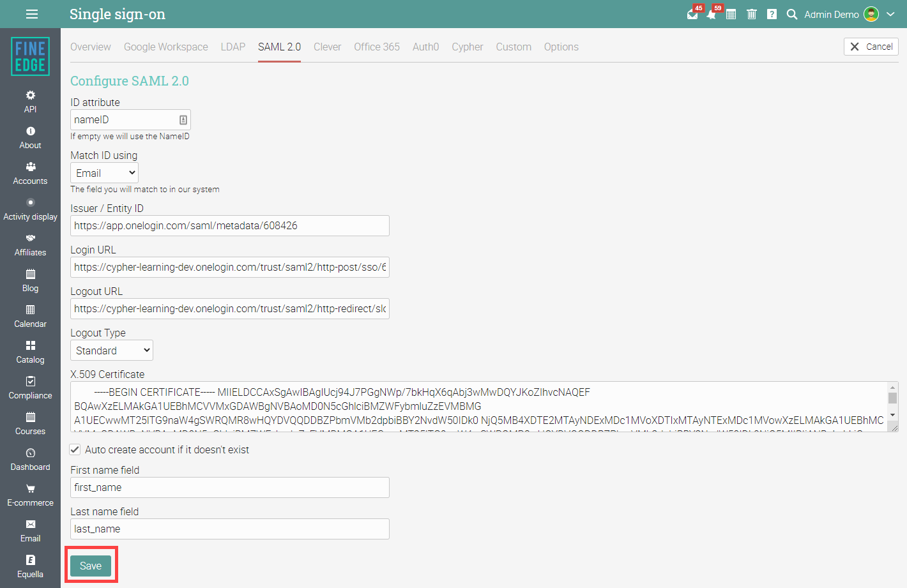
Task: Switch to the Overview tab
Action: (x=90, y=47)
